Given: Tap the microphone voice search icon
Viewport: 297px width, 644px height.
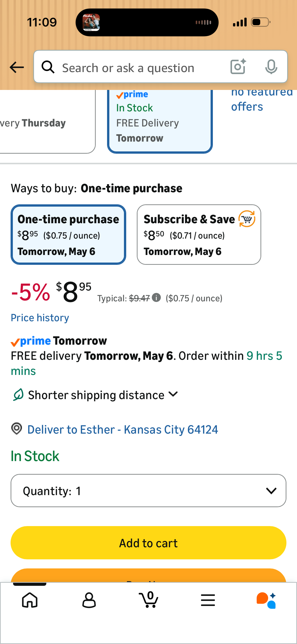Looking at the screenshot, I should (x=271, y=67).
